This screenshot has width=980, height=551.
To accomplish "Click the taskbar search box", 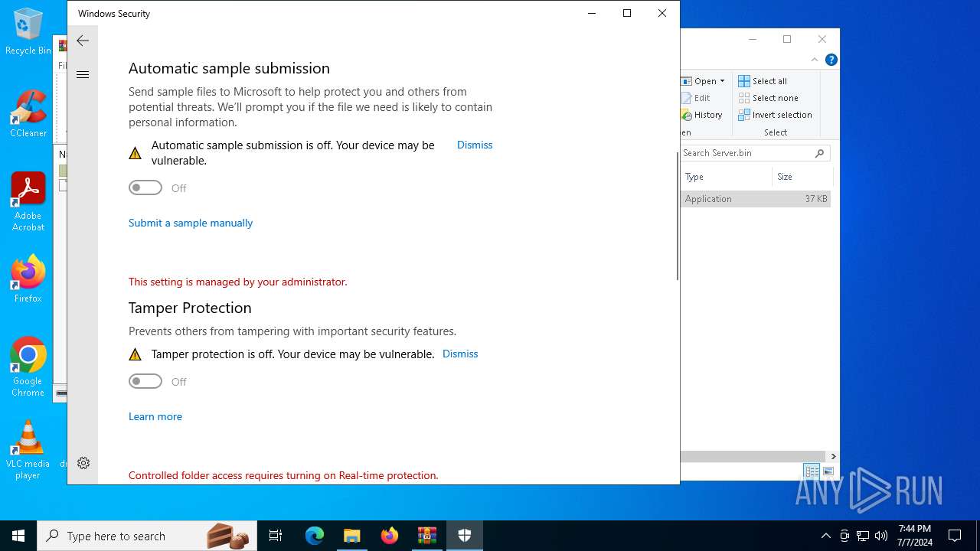I will 147,536.
